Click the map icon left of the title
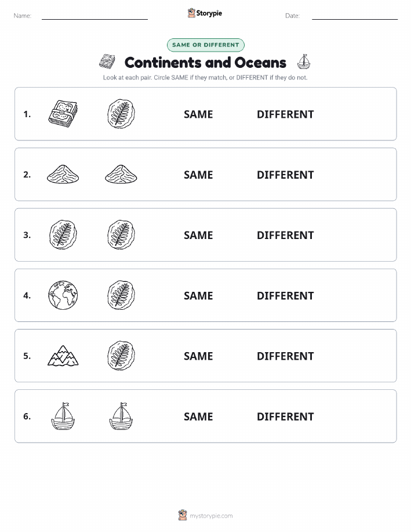411x532 pixels. [107, 61]
